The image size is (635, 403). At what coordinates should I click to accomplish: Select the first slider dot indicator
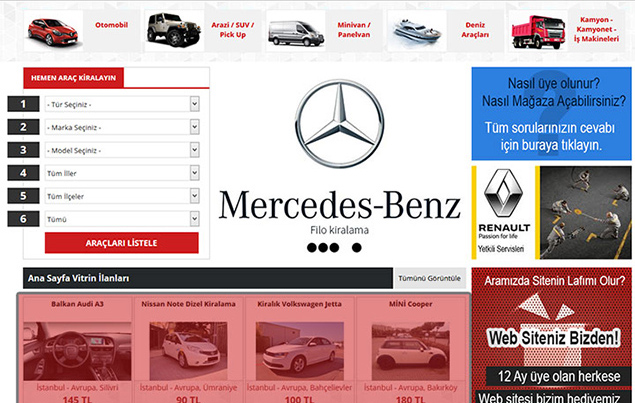click(312, 248)
